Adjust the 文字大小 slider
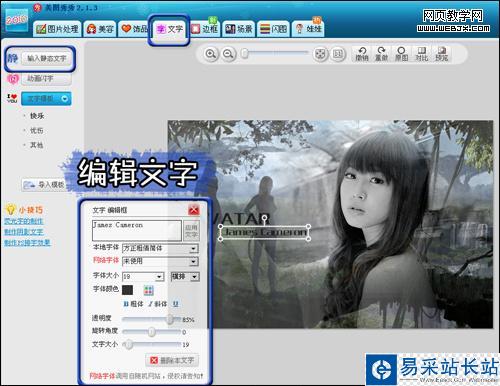500x386 pixels. click(128, 344)
